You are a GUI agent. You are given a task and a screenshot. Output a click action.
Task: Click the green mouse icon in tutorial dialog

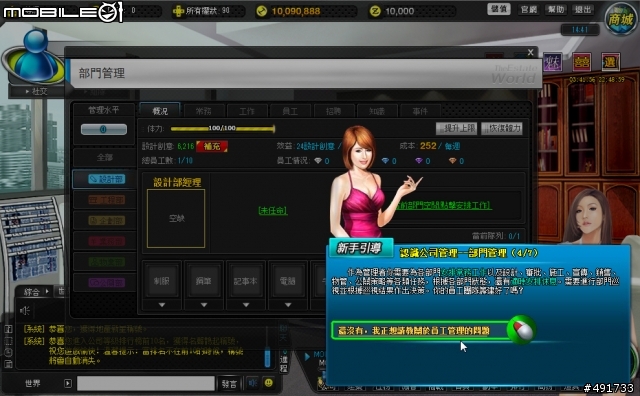click(521, 329)
